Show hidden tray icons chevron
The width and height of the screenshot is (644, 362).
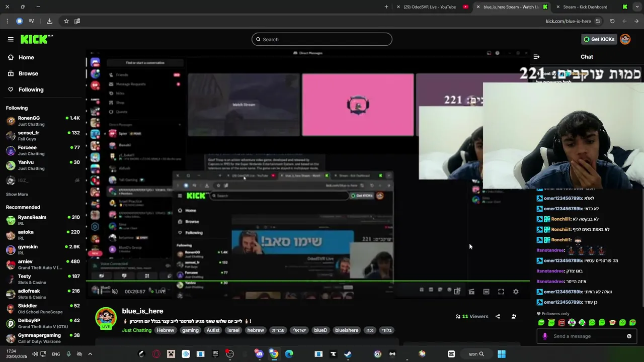point(90,354)
